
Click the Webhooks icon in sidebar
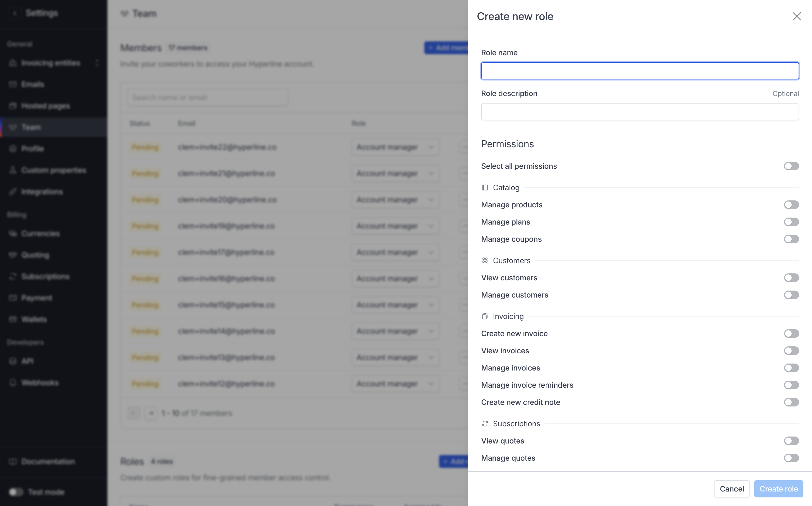coord(13,383)
